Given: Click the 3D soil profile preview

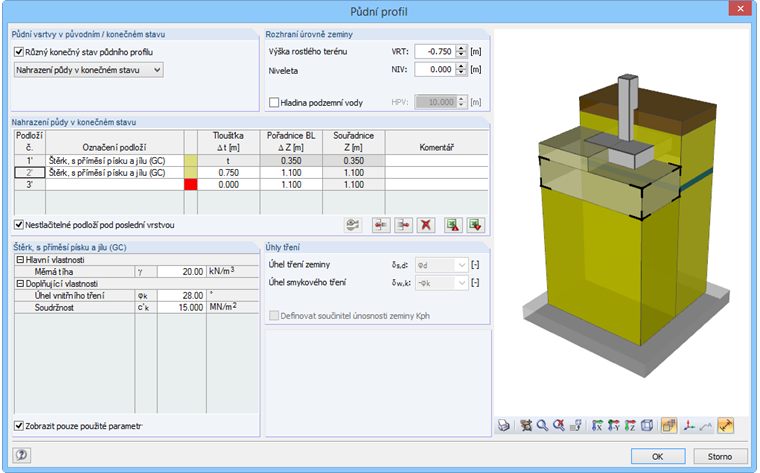Looking at the screenshot, I should pyautogui.click(x=621, y=223).
